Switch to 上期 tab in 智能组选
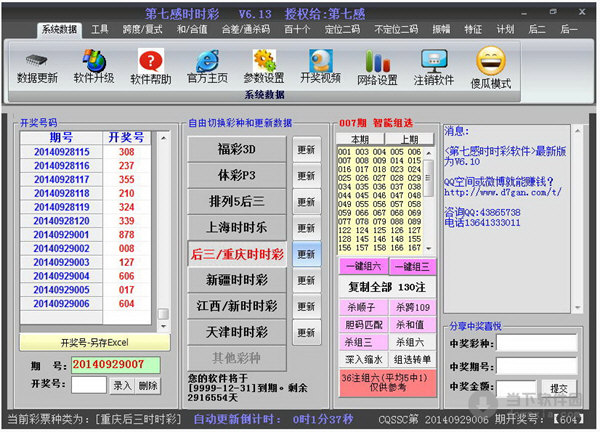The image size is (600, 432). [409, 139]
